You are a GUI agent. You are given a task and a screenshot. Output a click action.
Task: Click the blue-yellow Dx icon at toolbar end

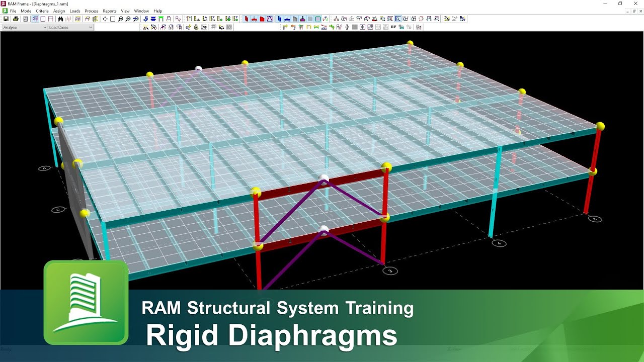pyautogui.click(x=462, y=19)
